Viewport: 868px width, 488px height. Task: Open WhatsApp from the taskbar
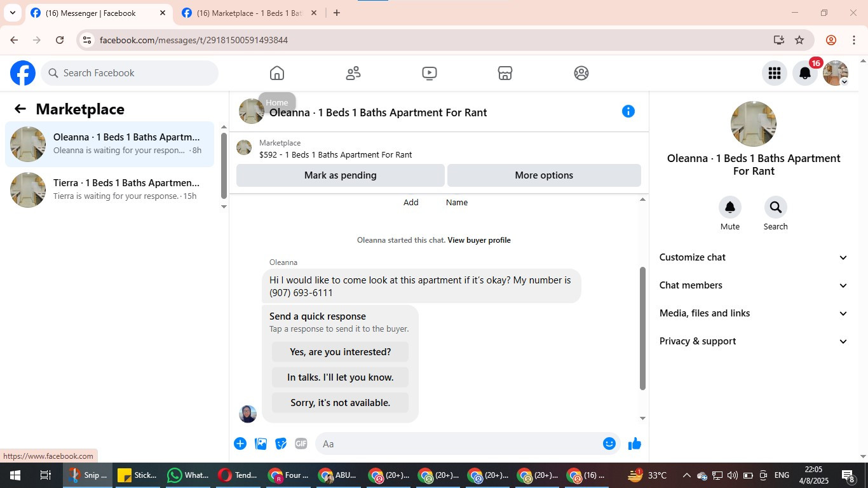188,475
